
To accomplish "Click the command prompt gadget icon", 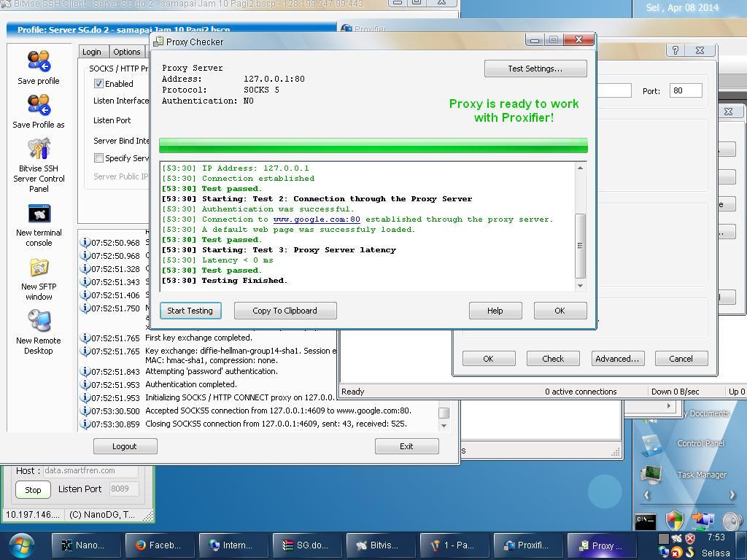I will tap(646, 521).
